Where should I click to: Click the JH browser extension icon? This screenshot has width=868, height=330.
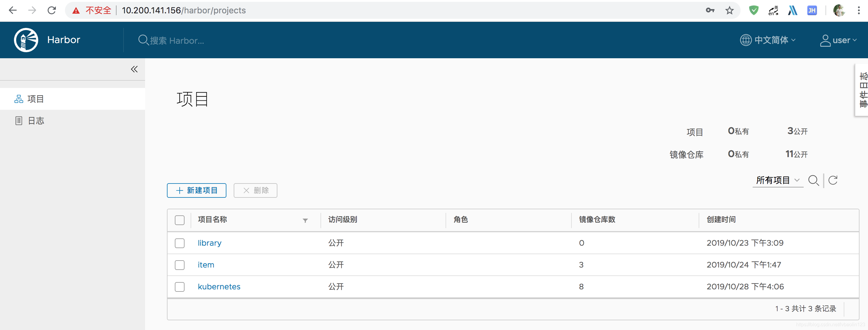pyautogui.click(x=812, y=10)
